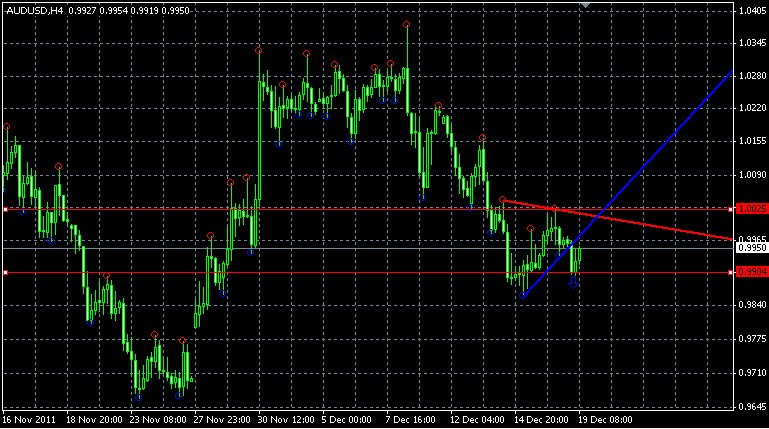Click 0.9710 on the price axis
The image size is (769, 429).
click(752, 373)
